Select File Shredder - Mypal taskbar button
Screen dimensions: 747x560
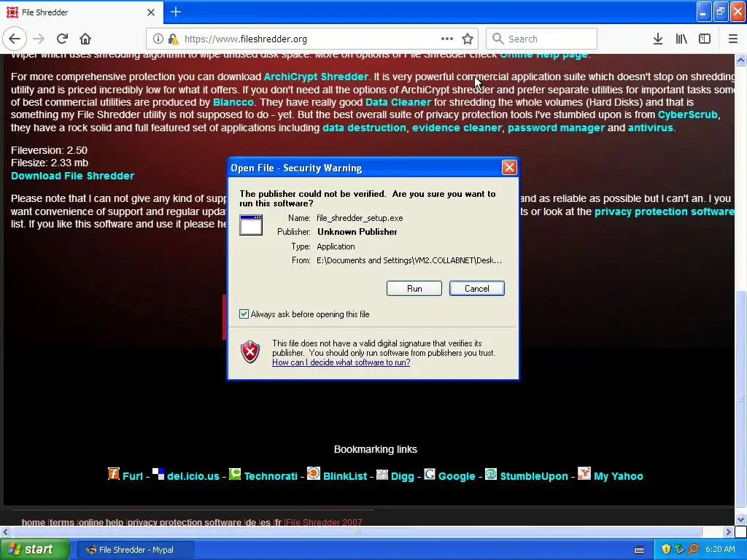tap(135, 550)
